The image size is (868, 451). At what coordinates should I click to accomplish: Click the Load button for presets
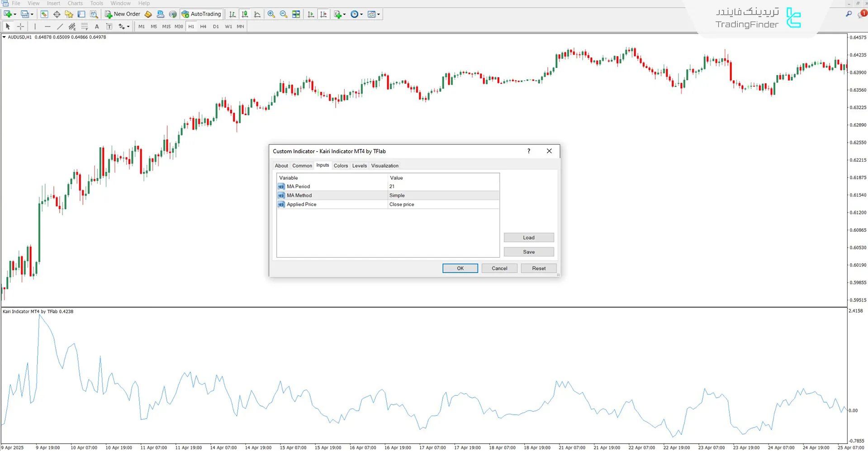[528, 238]
